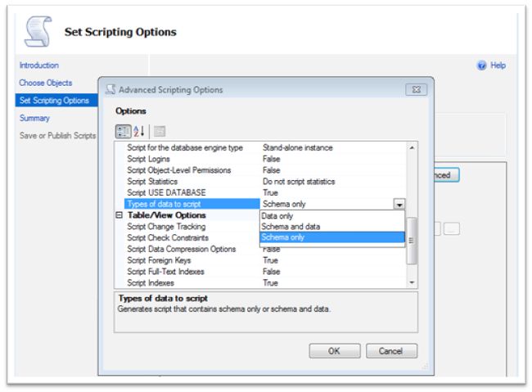Select Script Data Compression Options row
532x392 pixels.
(x=192, y=249)
